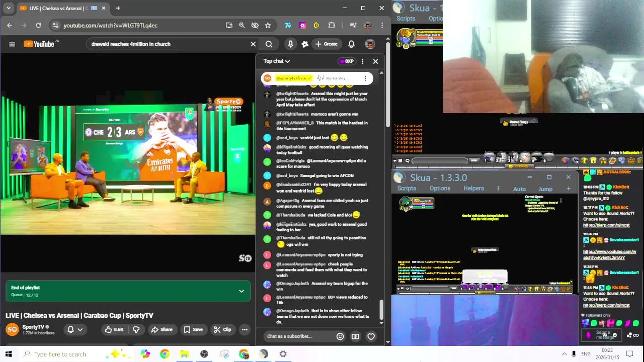Open the SportyTV channel avatar
This screenshot has width=644, height=362.
(x=12, y=330)
